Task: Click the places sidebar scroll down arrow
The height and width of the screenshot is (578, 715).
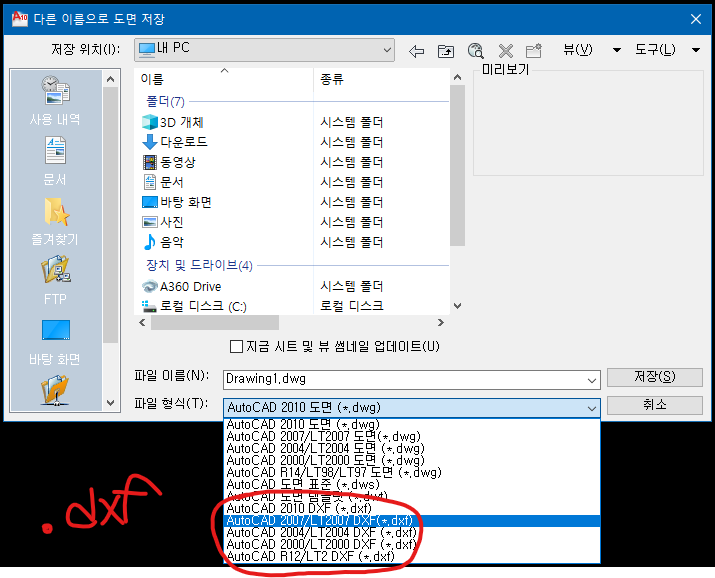Action: point(110,403)
